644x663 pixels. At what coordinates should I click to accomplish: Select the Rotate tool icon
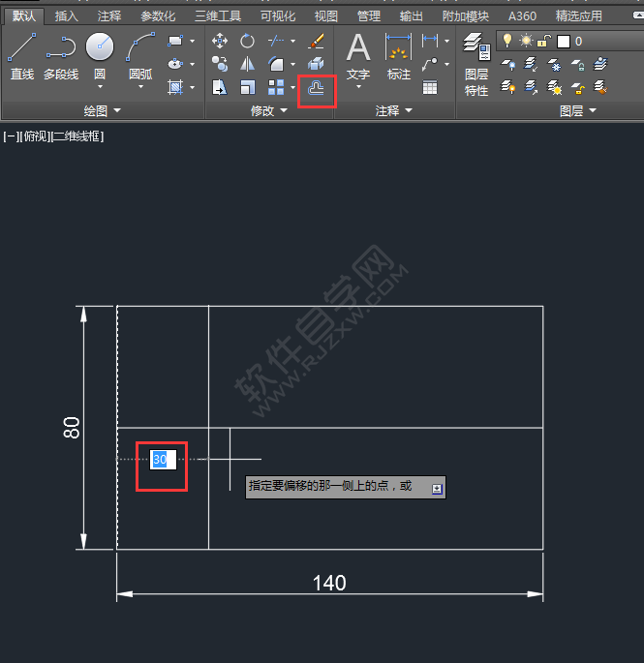(x=248, y=41)
